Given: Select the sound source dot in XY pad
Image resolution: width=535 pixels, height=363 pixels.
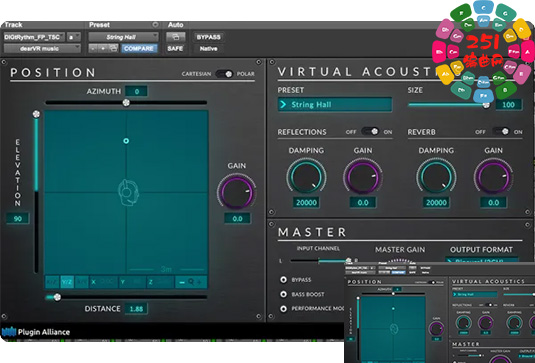Looking at the screenshot, I should click(126, 141).
